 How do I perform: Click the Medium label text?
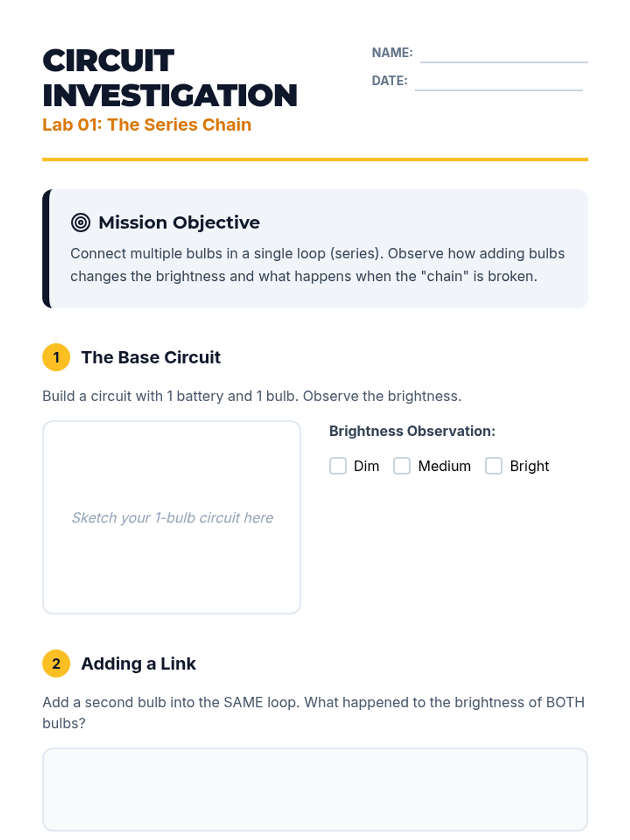(444, 466)
